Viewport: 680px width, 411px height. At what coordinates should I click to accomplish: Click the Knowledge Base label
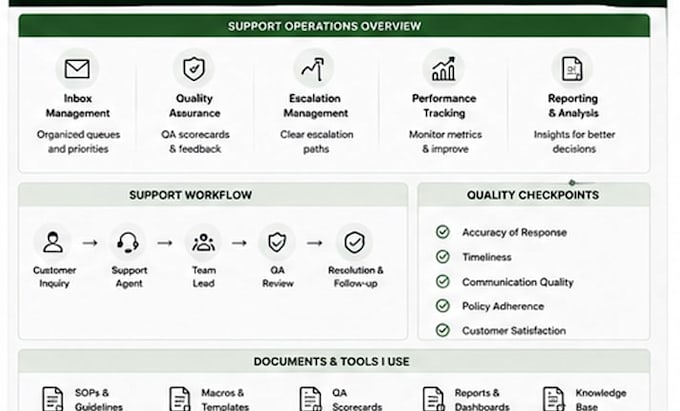(601, 400)
